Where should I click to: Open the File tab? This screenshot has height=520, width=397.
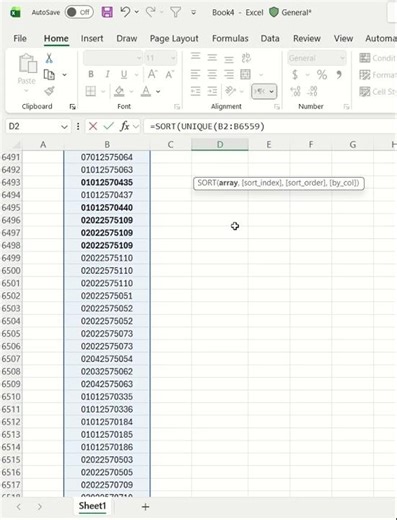[x=20, y=38]
